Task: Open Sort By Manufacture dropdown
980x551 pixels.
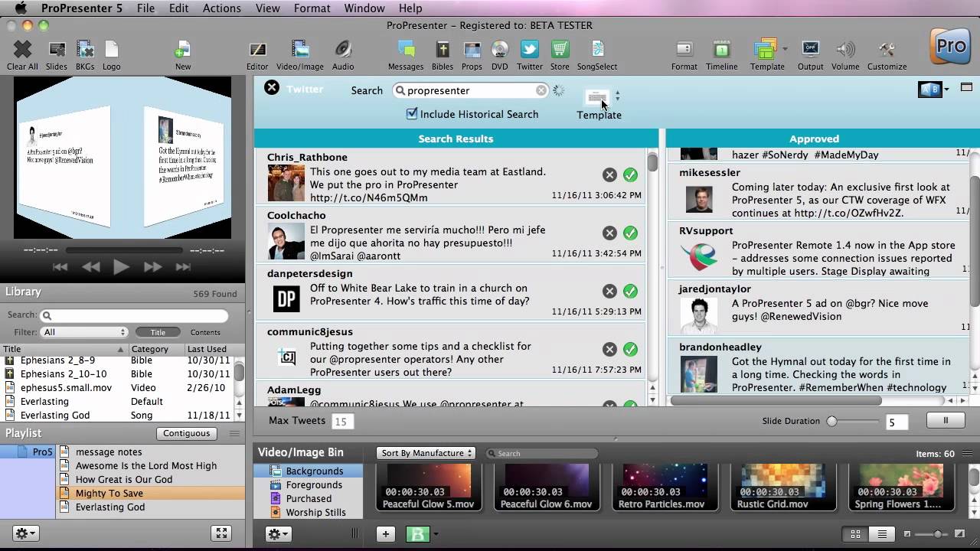Action: [x=426, y=453]
